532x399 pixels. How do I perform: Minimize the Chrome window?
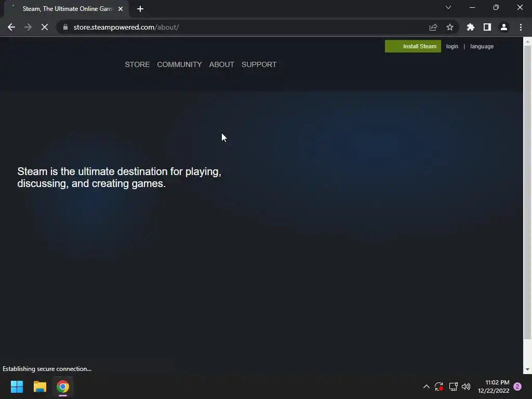pos(472,7)
